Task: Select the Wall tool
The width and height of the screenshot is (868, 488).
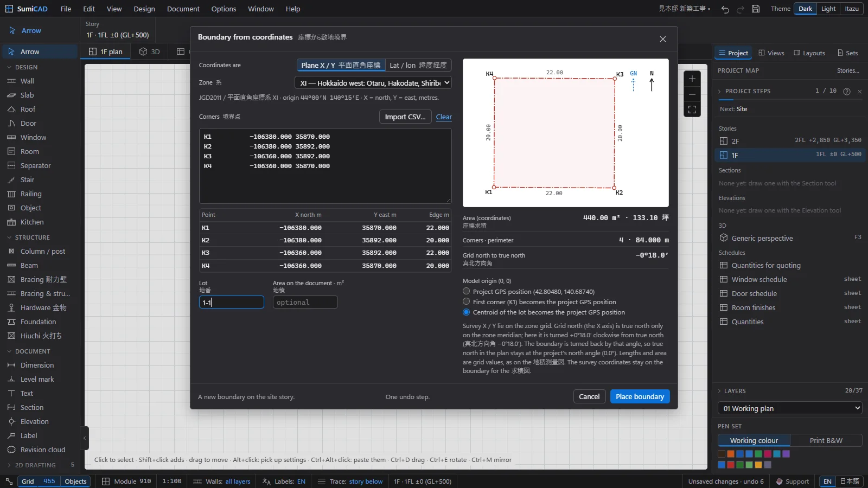Action: (40, 81)
